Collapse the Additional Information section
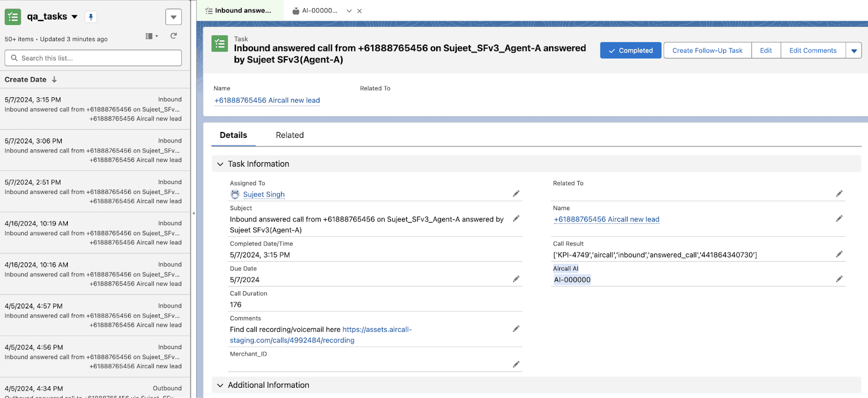Image resolution: width=868 pixels, height=398 pixels. [x=220, y=385]
